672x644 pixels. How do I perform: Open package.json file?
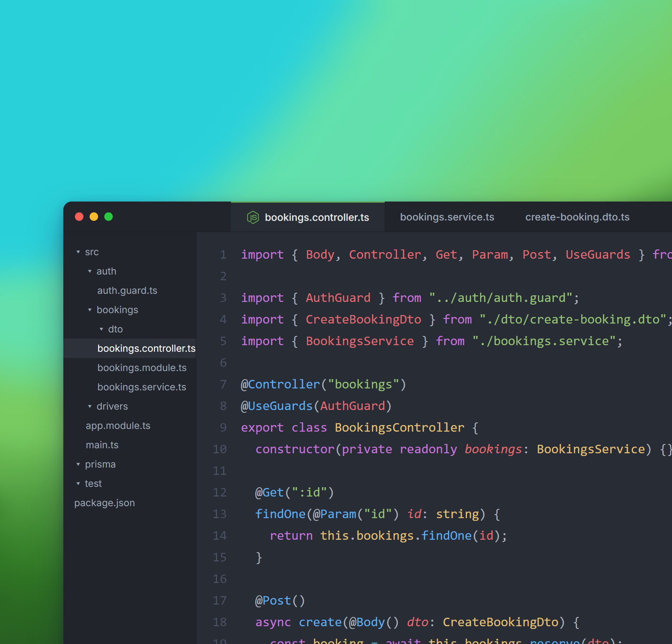point(104,503)
